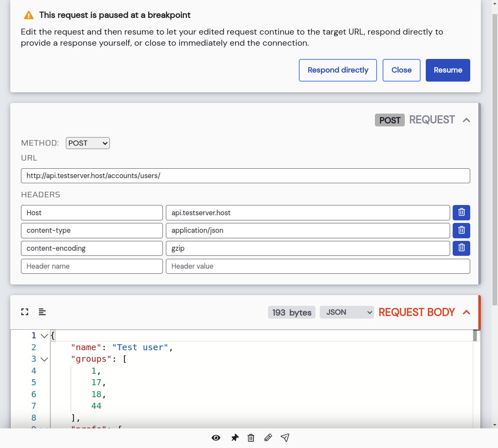Collapse the REQUEST BODY section chevron
The width and height of the screenshot is (498, 448).
click(x=466, y=312)
